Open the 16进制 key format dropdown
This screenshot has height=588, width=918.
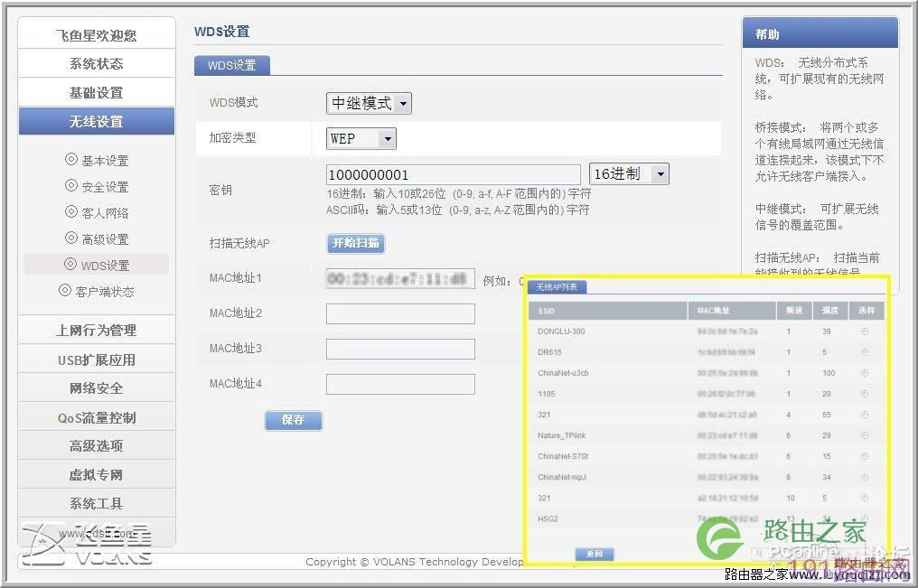(x=629, y=173)
